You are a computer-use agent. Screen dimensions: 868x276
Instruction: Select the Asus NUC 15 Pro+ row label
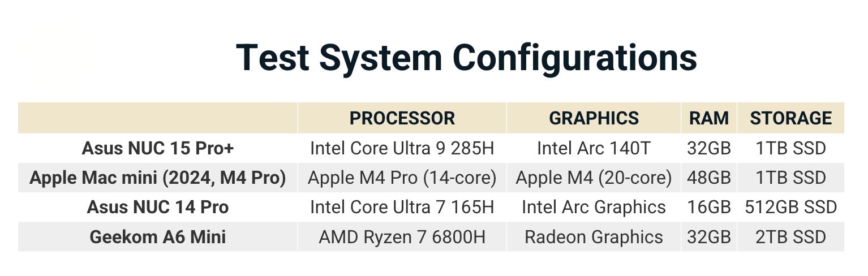(x=158, y=148)
